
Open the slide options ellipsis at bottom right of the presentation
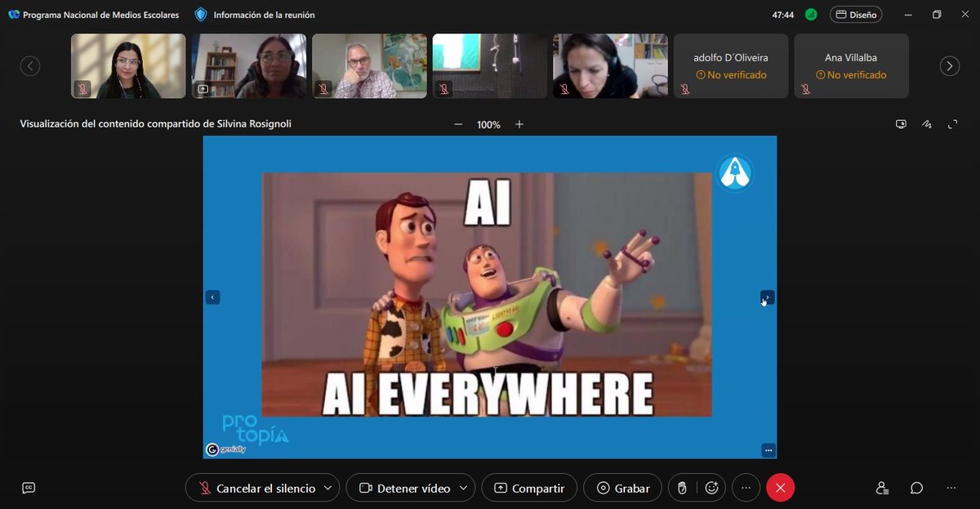click(768, 450)
